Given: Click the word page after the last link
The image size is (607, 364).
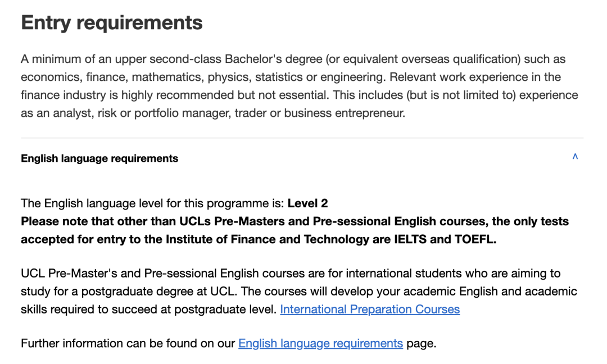Looking at the screenshot, I should pos(420,343).
